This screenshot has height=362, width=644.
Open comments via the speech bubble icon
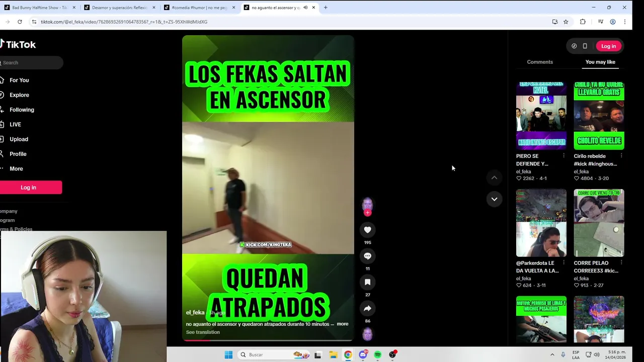coord(367,256)
